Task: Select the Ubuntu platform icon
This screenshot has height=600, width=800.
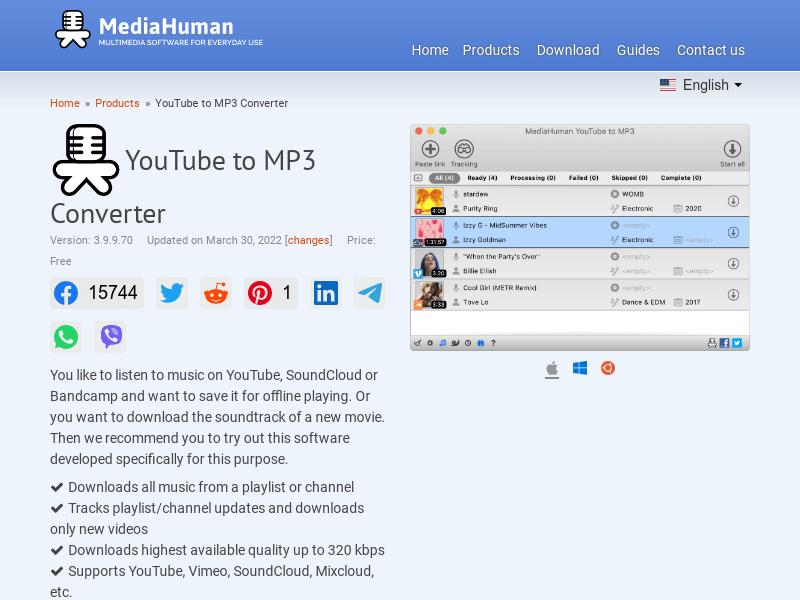Action: [608, 368]
